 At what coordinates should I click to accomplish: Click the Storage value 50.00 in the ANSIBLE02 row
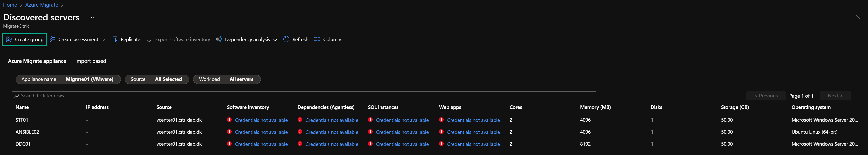pyautogui.click(x=727, y=132)
